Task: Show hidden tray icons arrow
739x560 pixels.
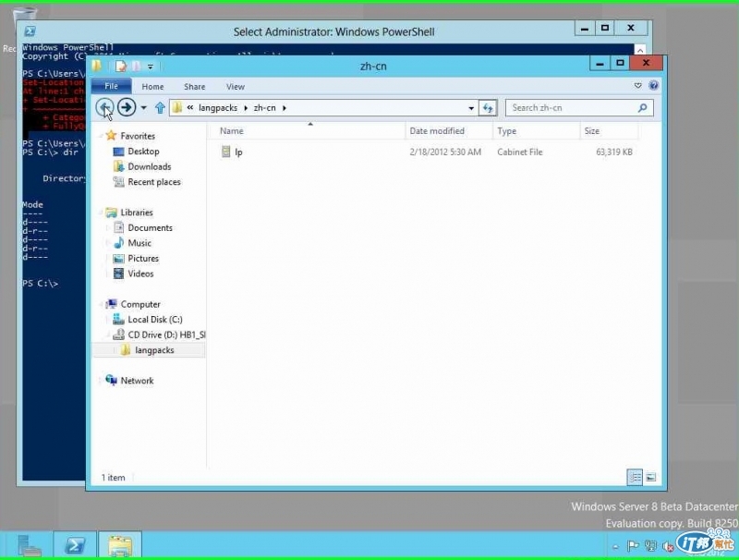Action: coord(615,547)
